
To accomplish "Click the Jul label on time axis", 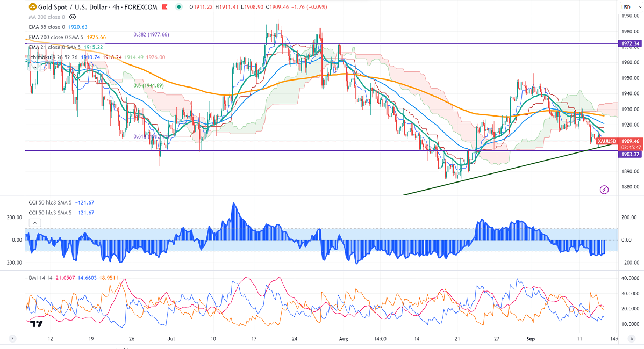I will tap(171, 339).
